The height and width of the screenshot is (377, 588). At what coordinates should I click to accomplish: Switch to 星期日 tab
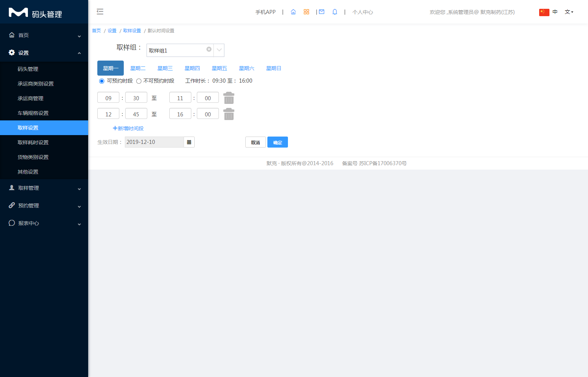(274, 68)
